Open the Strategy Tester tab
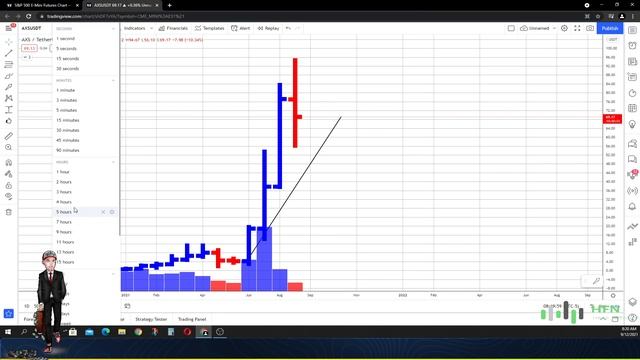The width and height of the screenshot is (640, 360). (x=151, y=319)
